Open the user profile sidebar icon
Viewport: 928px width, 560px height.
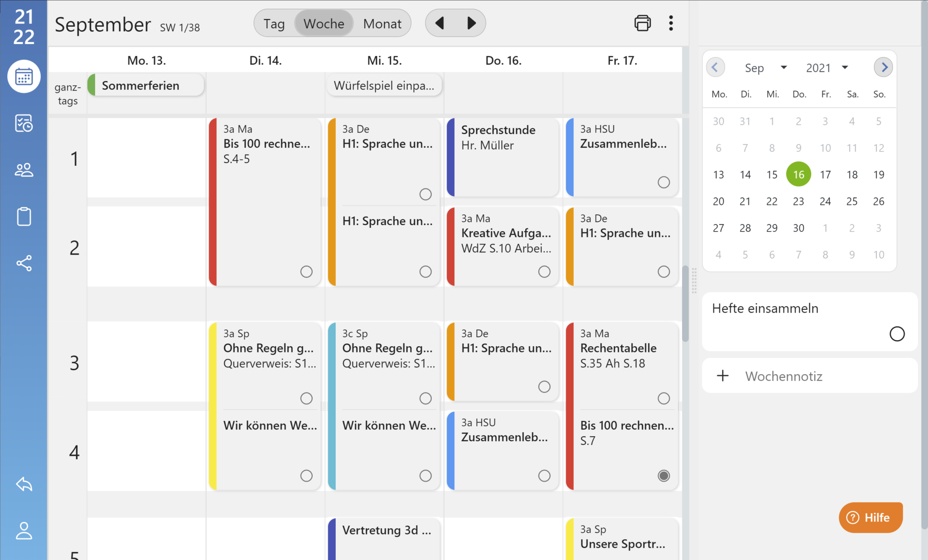pos(24,531)
